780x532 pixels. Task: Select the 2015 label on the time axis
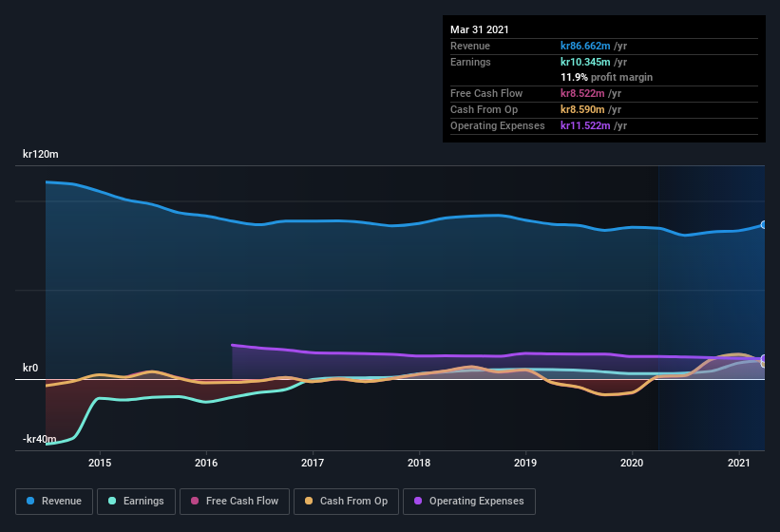tap(100, 463)
